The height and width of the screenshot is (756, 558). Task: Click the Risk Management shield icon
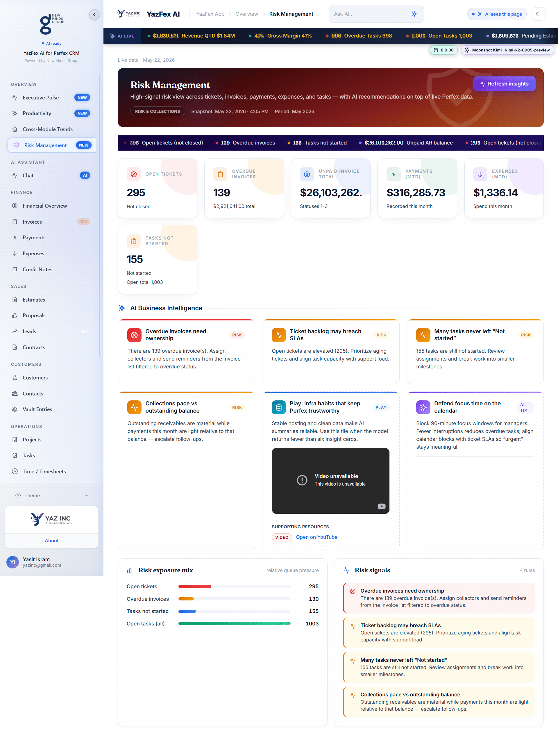coord(16,145)
